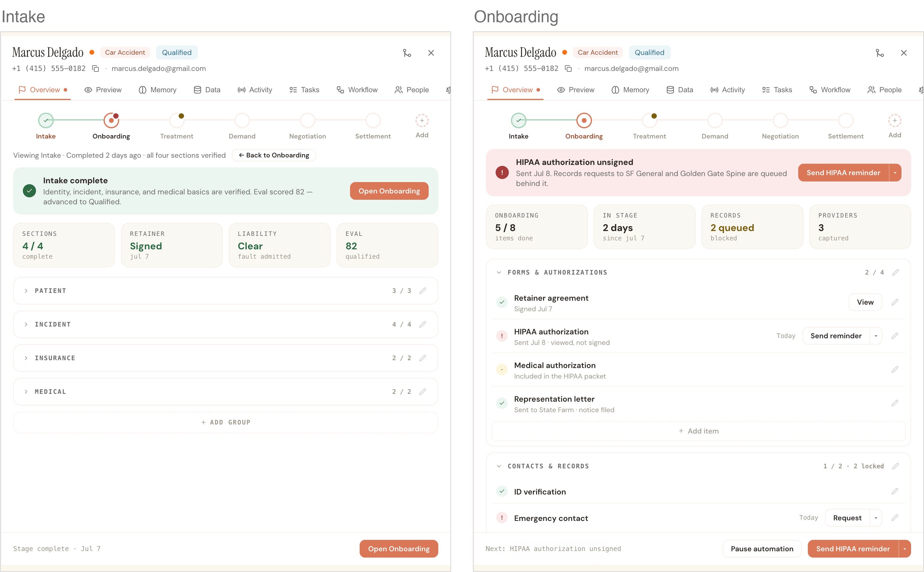Edit the MEDICAL section pencil icon
This screenshot has height=572, width=924.
[423, 391]
